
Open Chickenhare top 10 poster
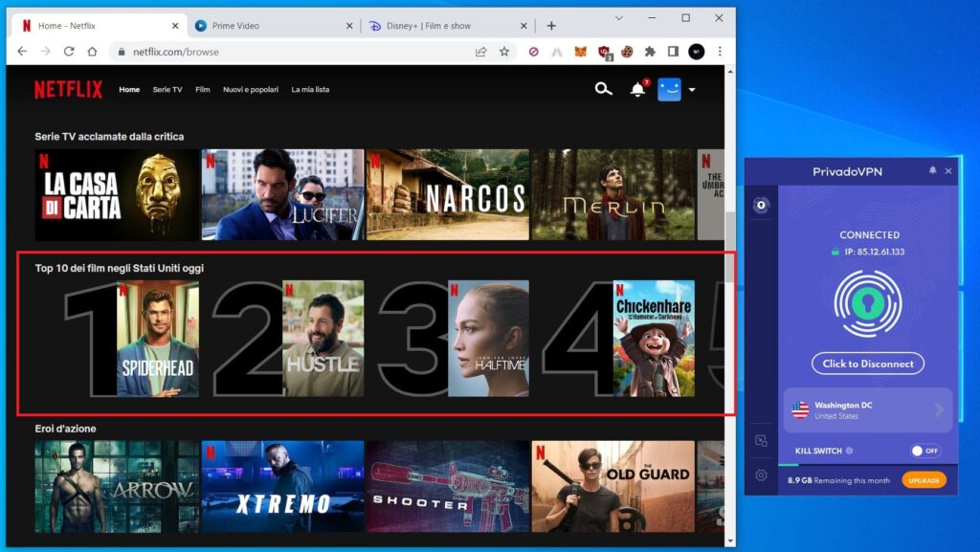(654, 339)
